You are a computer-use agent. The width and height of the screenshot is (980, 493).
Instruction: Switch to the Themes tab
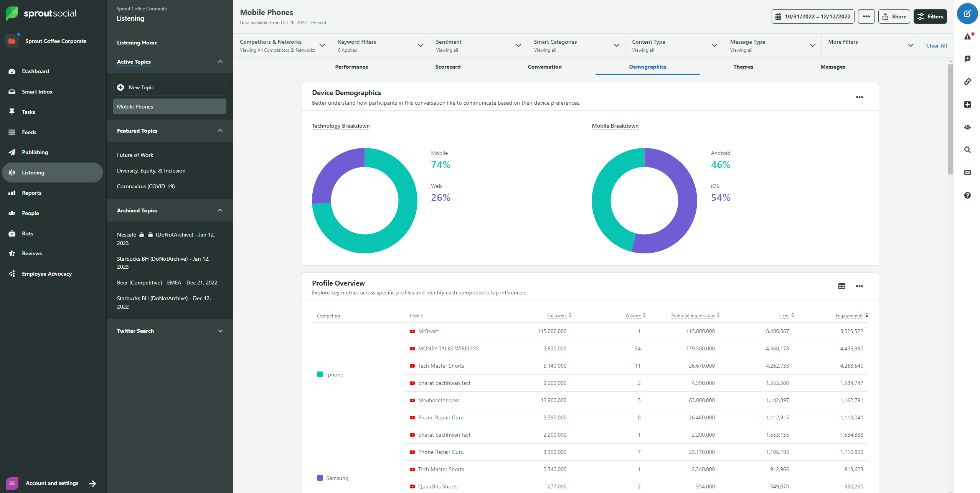click(x=743, y=67)
